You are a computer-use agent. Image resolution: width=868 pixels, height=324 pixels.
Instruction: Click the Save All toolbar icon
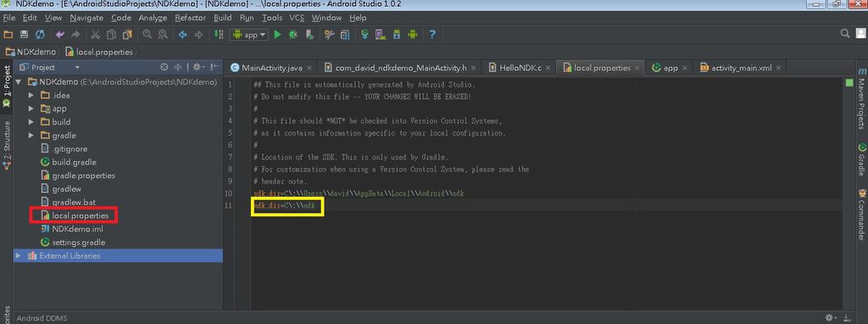[x=24, y=34]
